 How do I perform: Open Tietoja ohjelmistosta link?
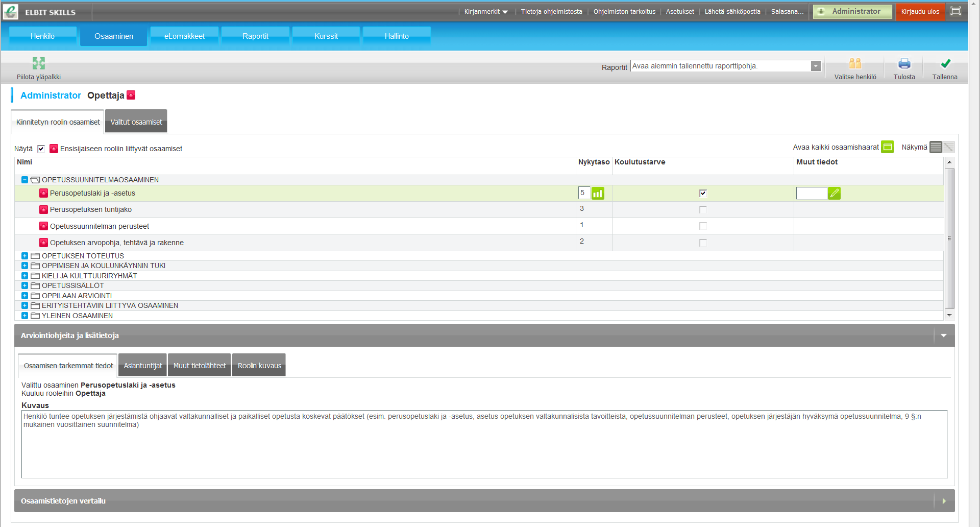click(x=551, y=12)
